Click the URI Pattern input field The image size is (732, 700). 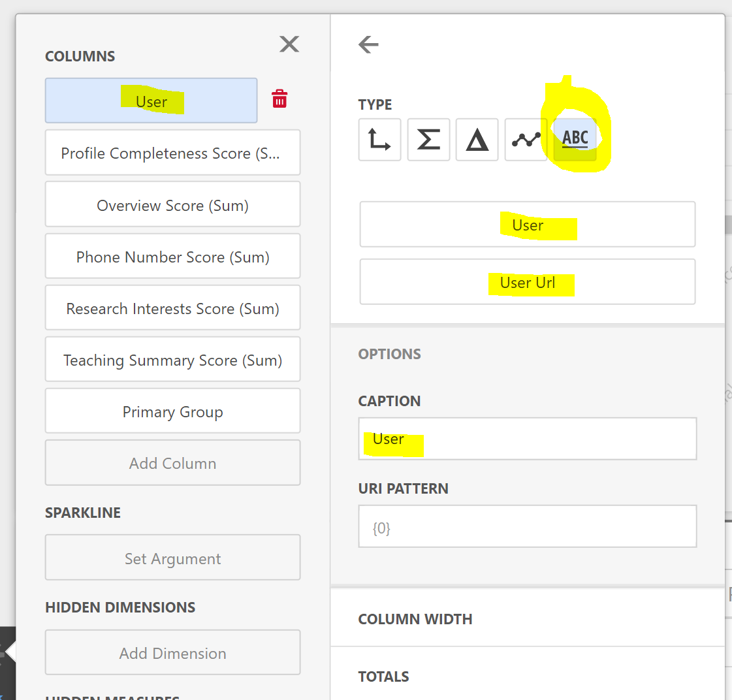(x=528, y=527)
